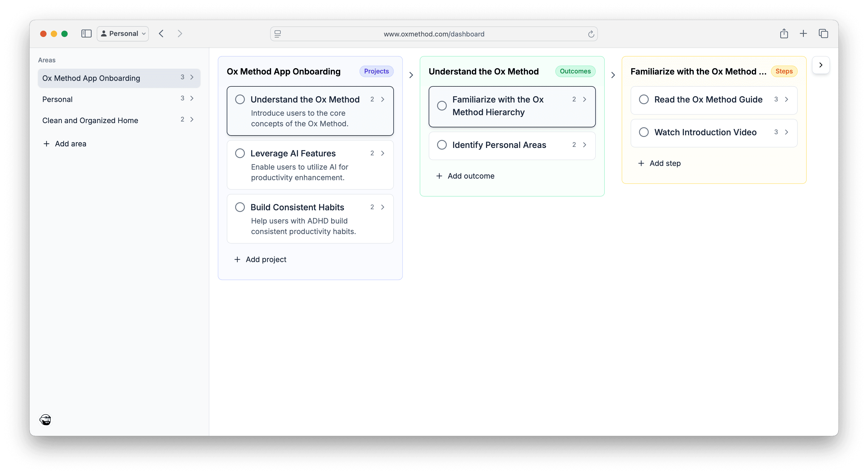Expand Watch Introduction Video steps
The width and height of the screenshot is (868, 475).
click(787, 132)
